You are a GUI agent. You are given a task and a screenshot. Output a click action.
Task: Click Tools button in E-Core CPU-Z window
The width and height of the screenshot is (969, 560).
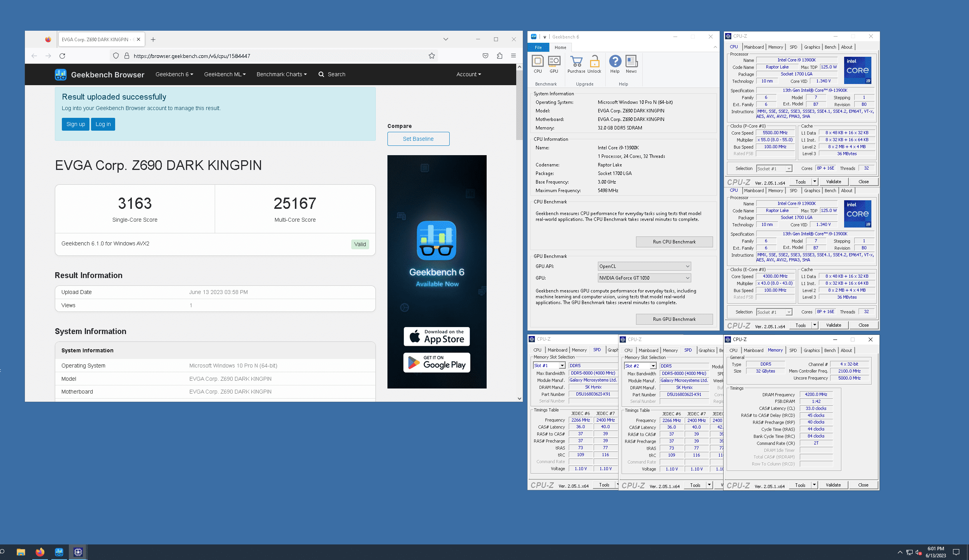click(x=801, y=325)
